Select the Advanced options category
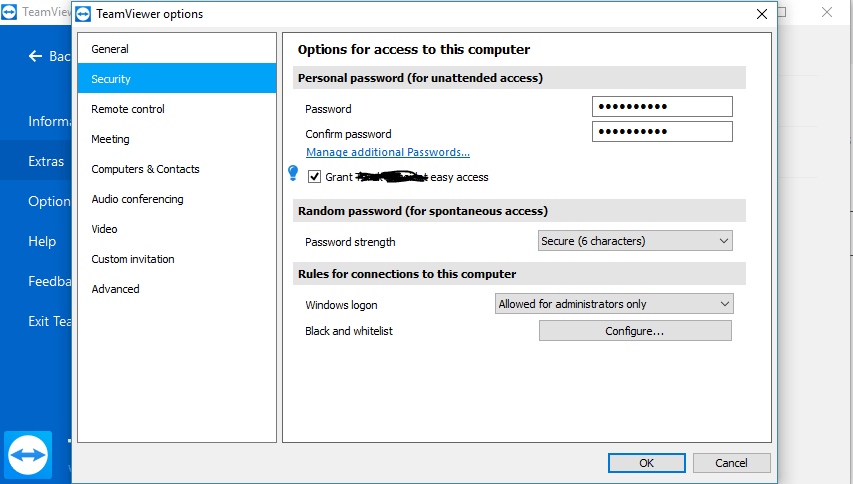Screen dimensions: 853x484 point(115,289)
